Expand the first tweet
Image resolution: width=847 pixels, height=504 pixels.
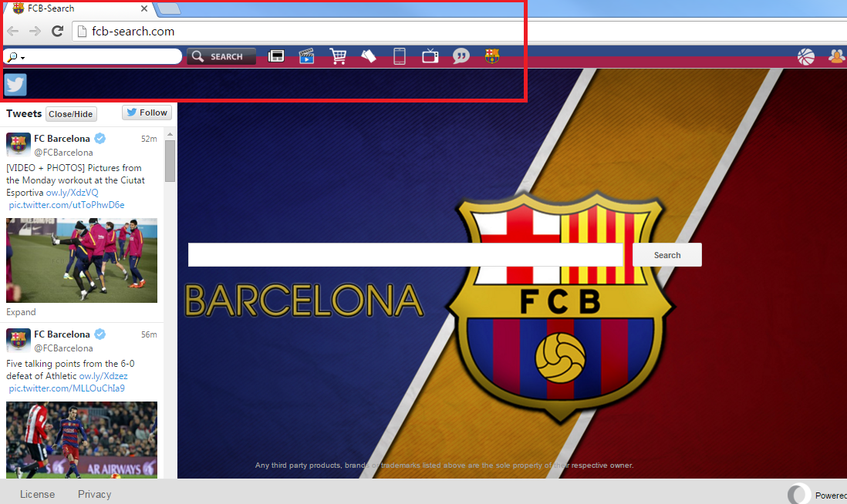pyautogui.click(x=21, y=312)
